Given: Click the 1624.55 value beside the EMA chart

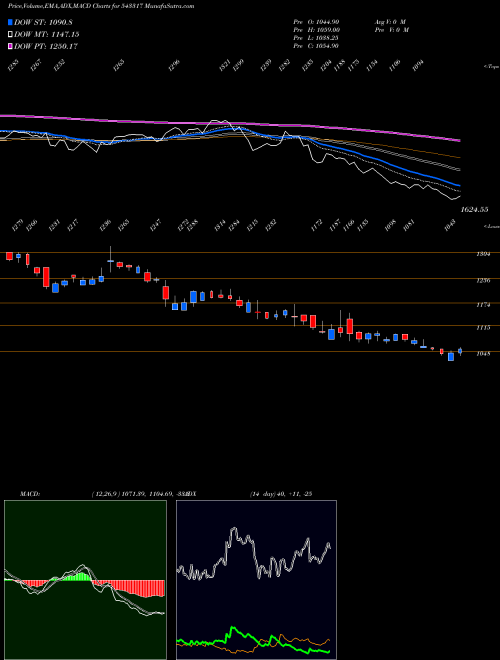Looking at the screenshot, I should (x=474, y=209).
